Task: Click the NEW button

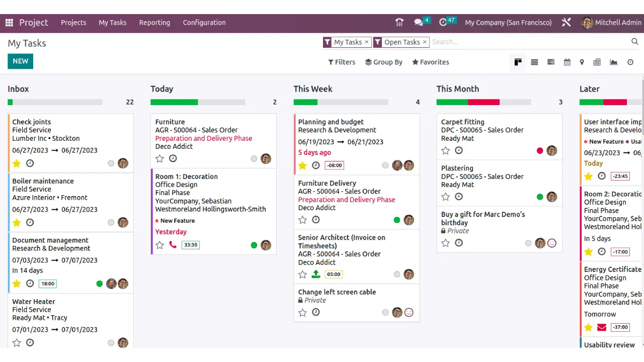Action: pyautogui.click(x=20, y=61)
